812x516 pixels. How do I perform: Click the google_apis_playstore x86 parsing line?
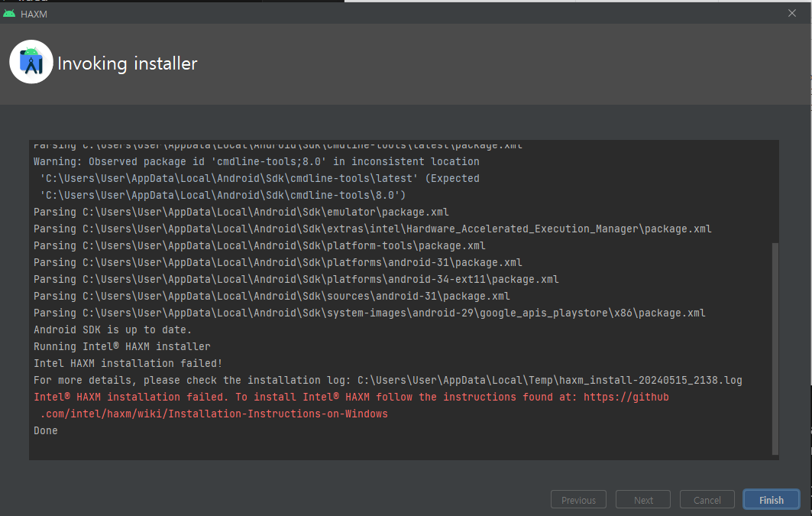(x=369, y=313)
